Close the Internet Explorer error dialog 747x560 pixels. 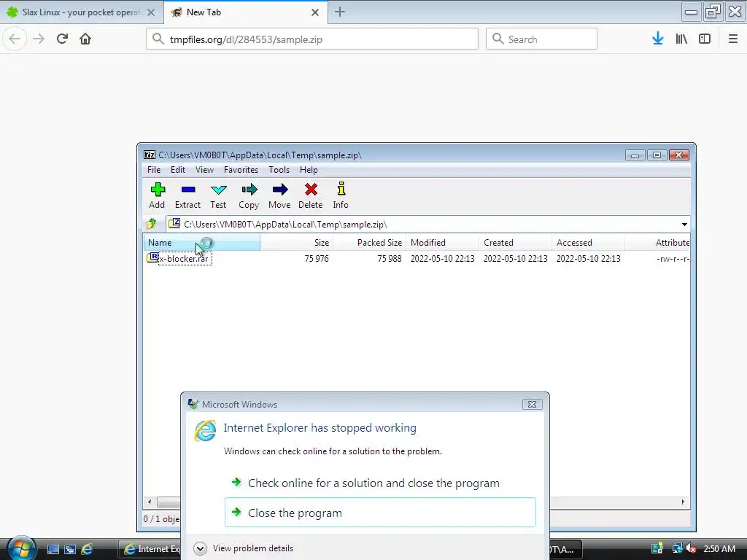[532, 404]
